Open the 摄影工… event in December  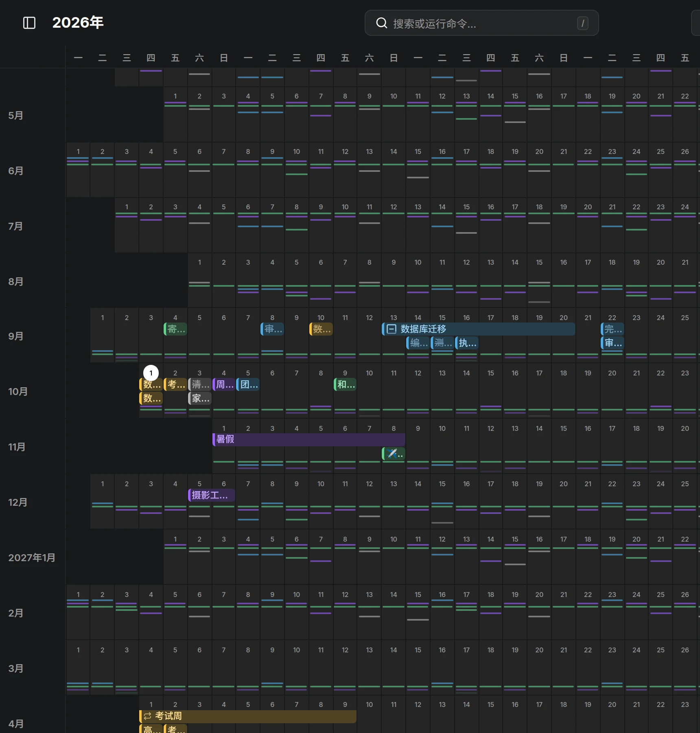coord(212,495)
